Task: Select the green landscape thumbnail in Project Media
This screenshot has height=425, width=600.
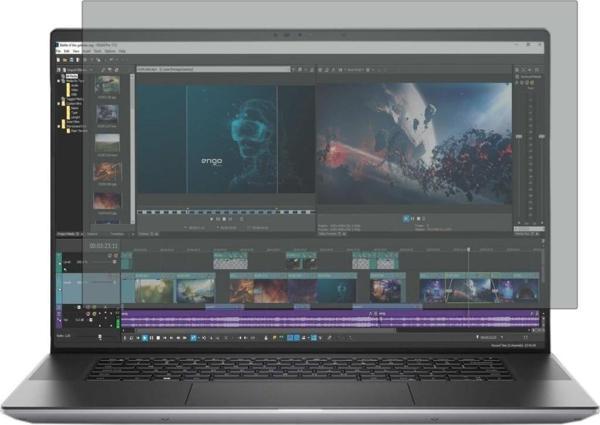Action: 107,143
